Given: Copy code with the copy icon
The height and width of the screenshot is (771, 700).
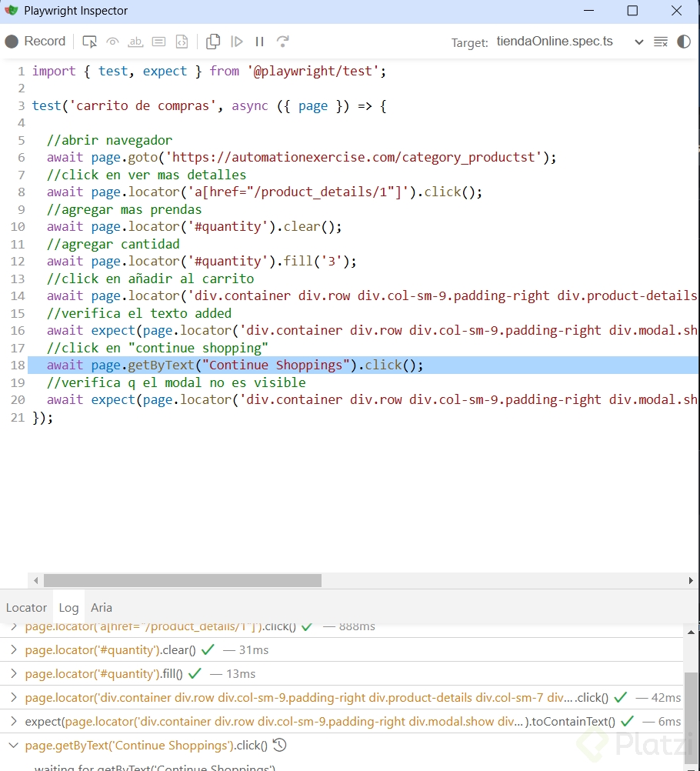Looking at the screenshot, I should click(213, 42).
